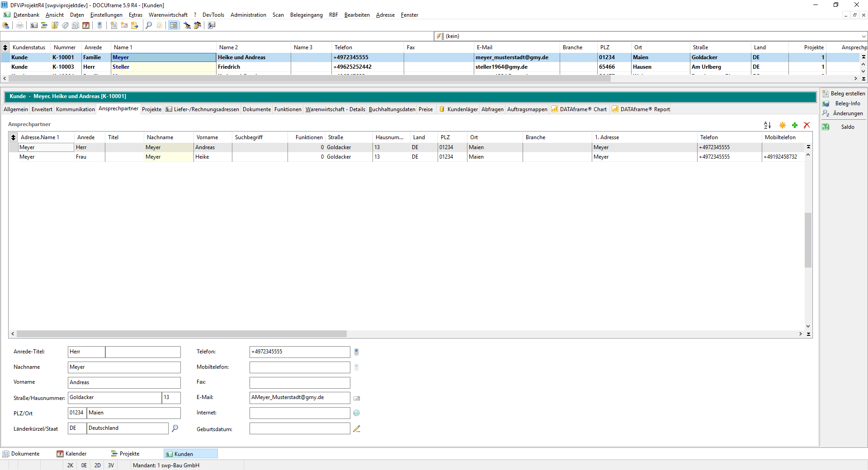Screen dimensions: 868x470
Task: Toggle the highlighted detail-view toolbar icon
Action: (x=173, y=25)
